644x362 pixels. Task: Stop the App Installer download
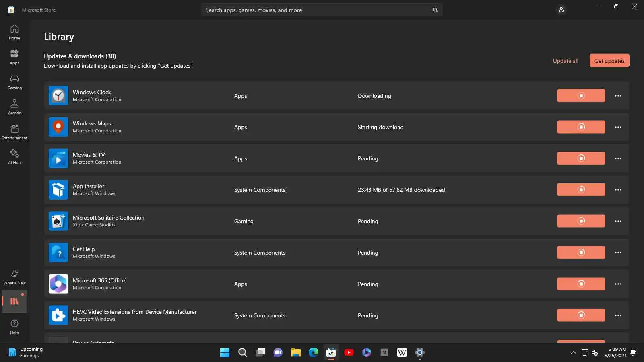(x=581, y=190)
